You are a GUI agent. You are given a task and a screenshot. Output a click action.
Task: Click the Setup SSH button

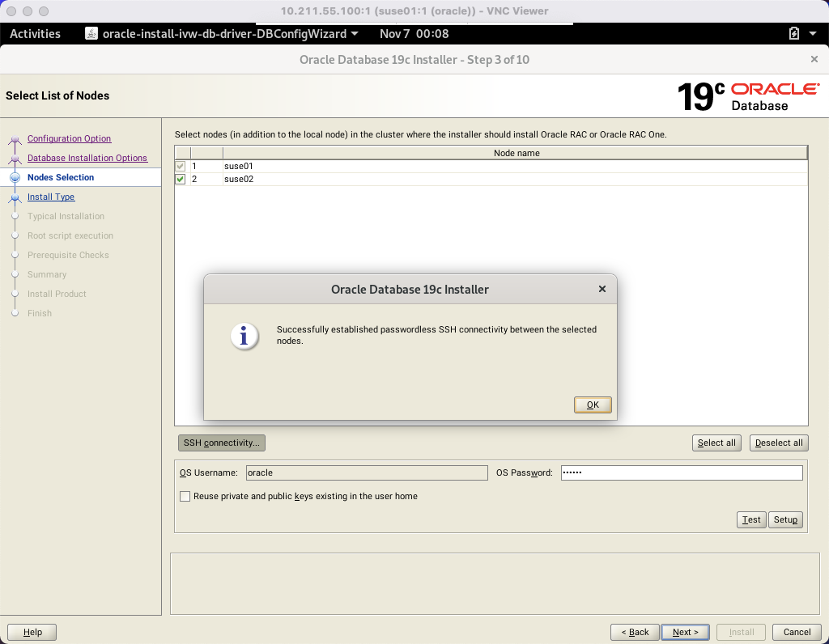click(785, 520)
